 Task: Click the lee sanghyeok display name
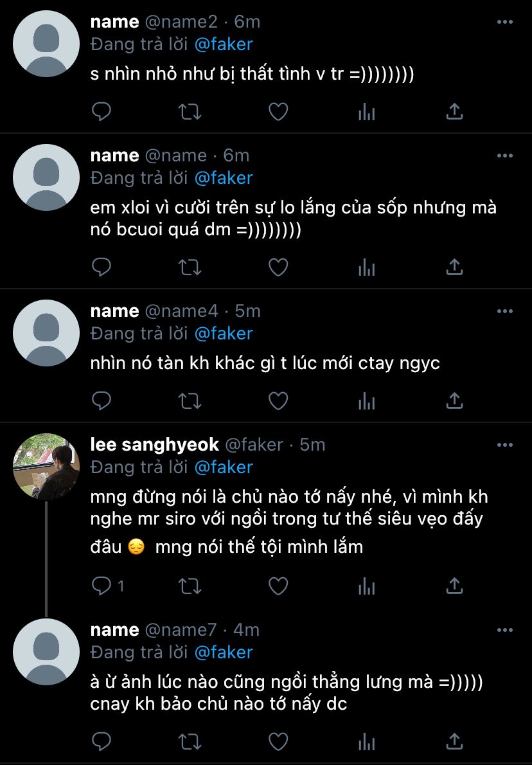(154, 444)
